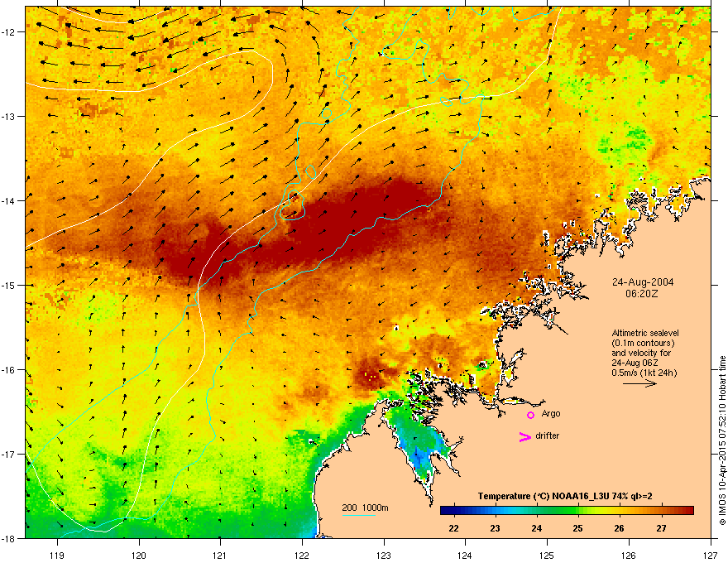
Task: Click the latitude axis label -14
Action: point(9,200)
